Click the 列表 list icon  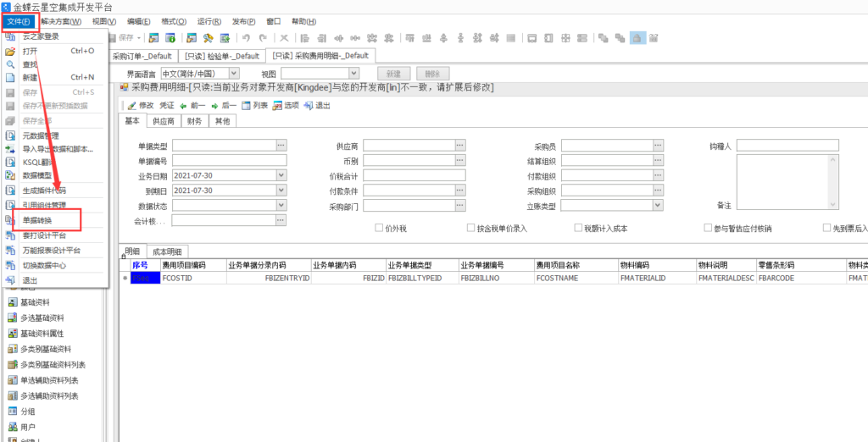246,106
